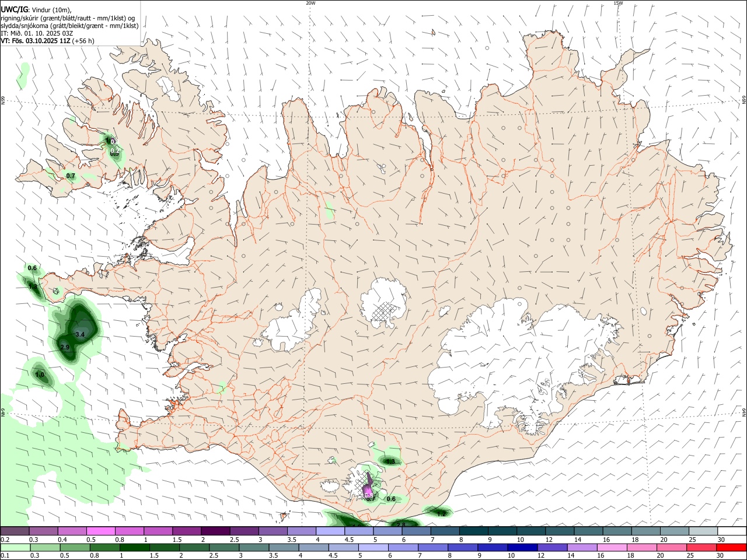Click the 1.0 precipitation value in the southwest sea

click(40, 374)
